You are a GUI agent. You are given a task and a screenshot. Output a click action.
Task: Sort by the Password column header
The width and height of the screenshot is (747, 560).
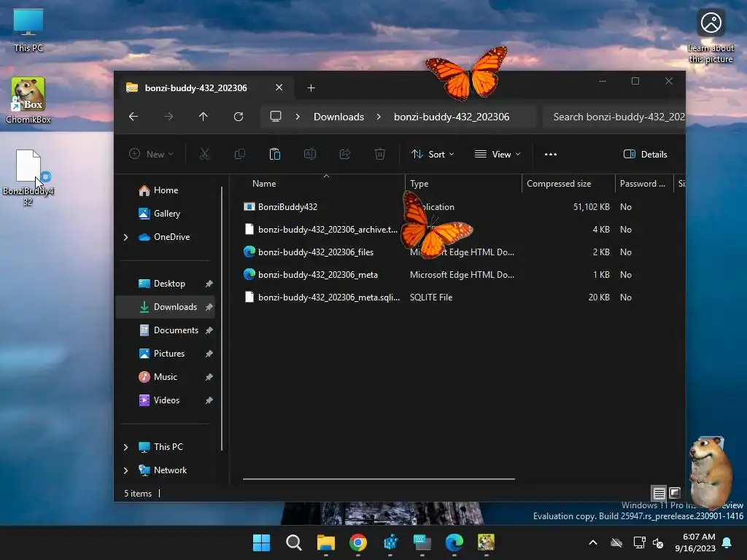(x=643, y=183)
